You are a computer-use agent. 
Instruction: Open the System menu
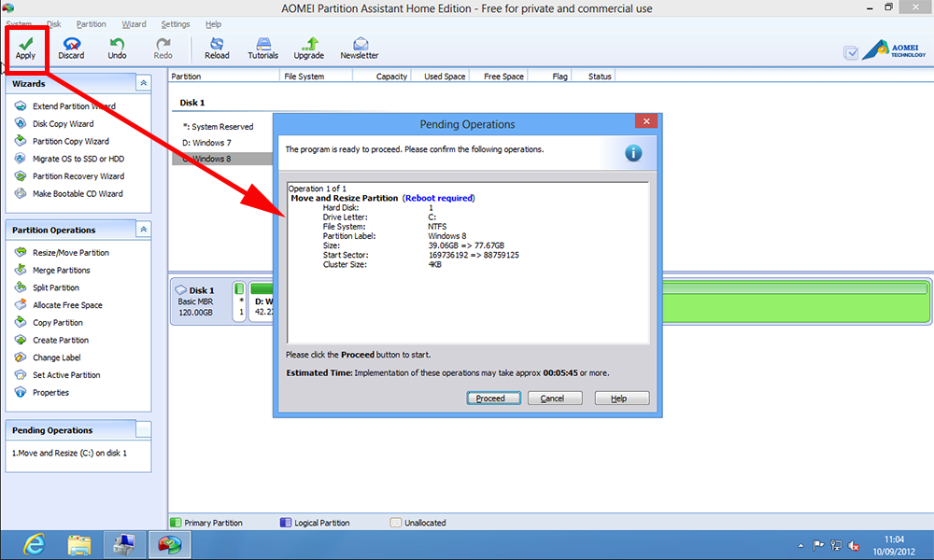pyautogui.click(x=19, y=24)
